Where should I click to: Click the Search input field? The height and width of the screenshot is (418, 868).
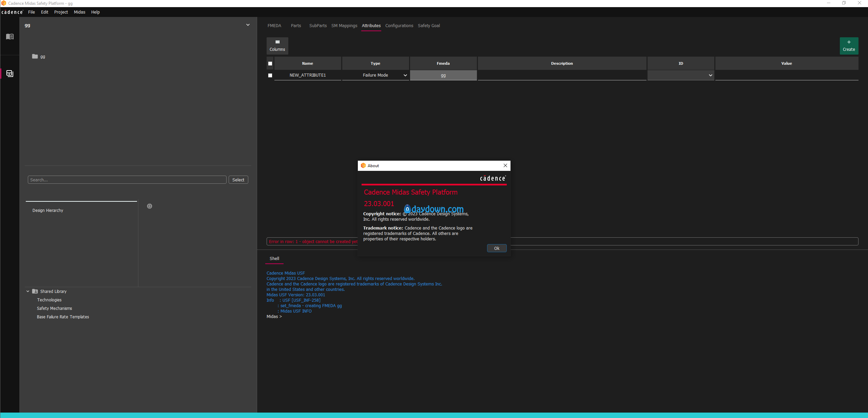click(x=127, y=180)
